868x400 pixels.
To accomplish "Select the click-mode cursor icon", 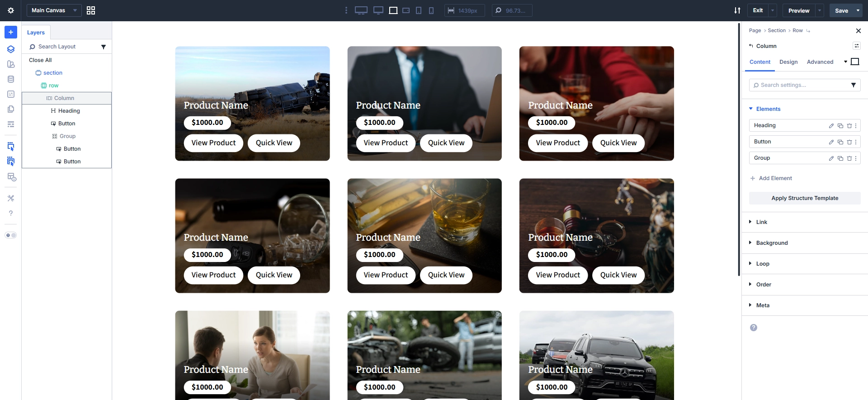I will pos(11,146).
